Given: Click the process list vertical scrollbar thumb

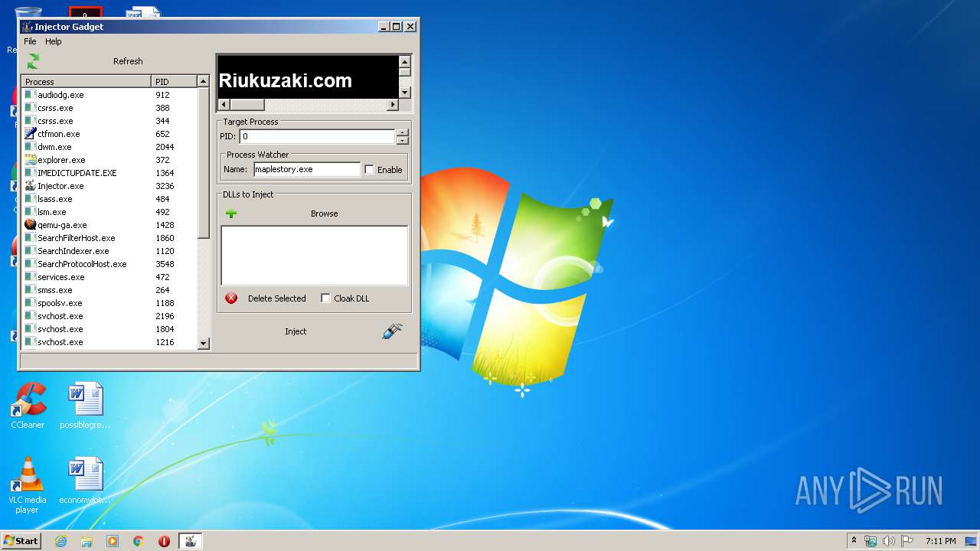Looking at the screenshot, I should pos(204,162).
